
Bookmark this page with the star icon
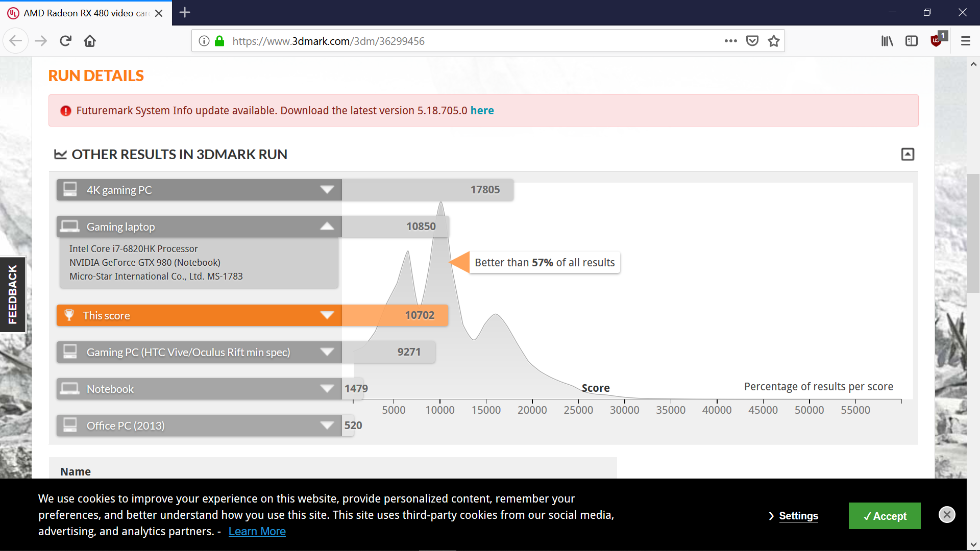click(774, 41)
